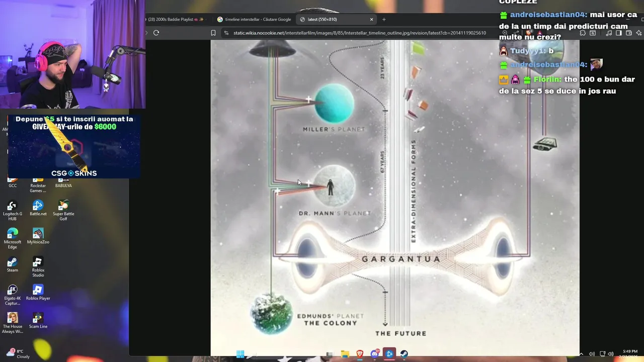Click the THE FUTURE label
This screenshot has width=644, height=362.
[400, 333]
